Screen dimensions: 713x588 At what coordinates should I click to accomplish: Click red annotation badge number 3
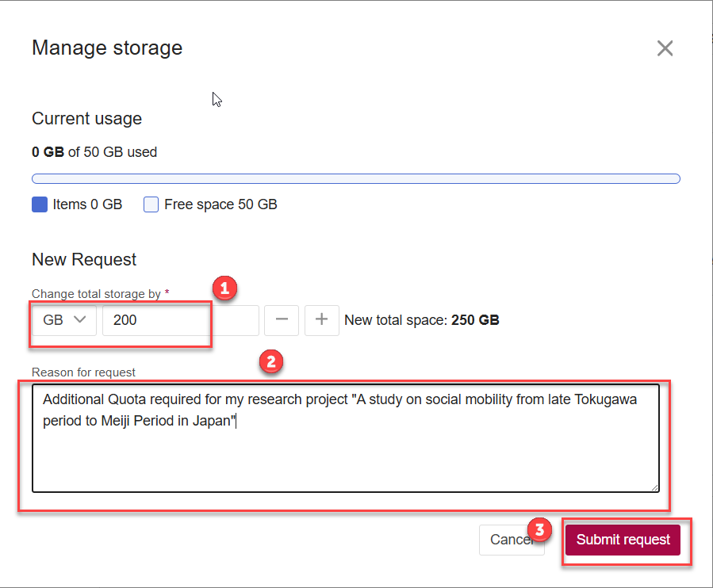[x=539, y=530]
